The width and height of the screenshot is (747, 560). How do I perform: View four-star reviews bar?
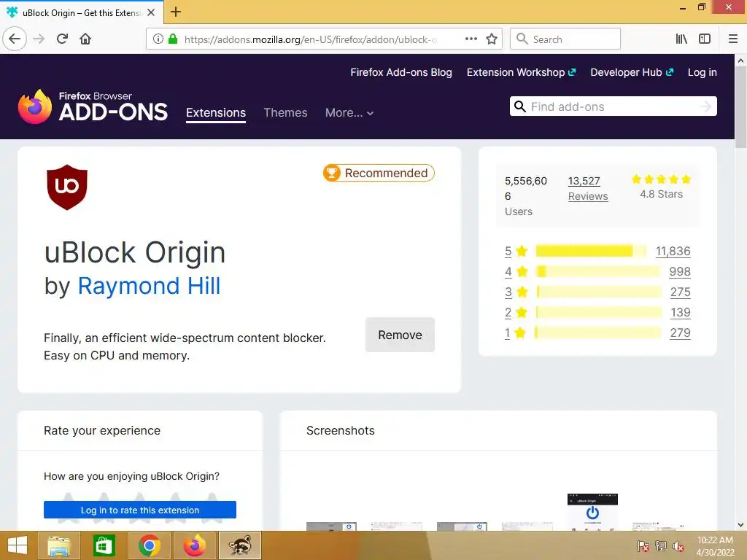click(x=598, y=271)
